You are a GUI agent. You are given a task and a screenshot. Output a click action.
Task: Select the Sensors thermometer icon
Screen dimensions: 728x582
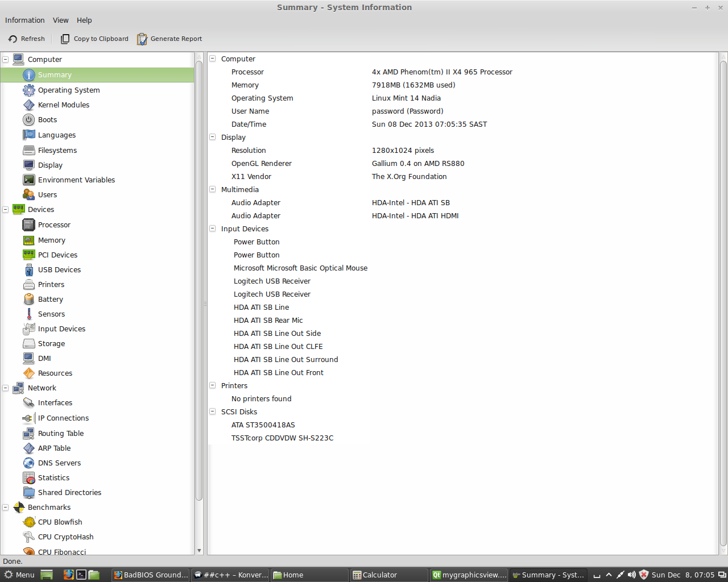point(29,314)
